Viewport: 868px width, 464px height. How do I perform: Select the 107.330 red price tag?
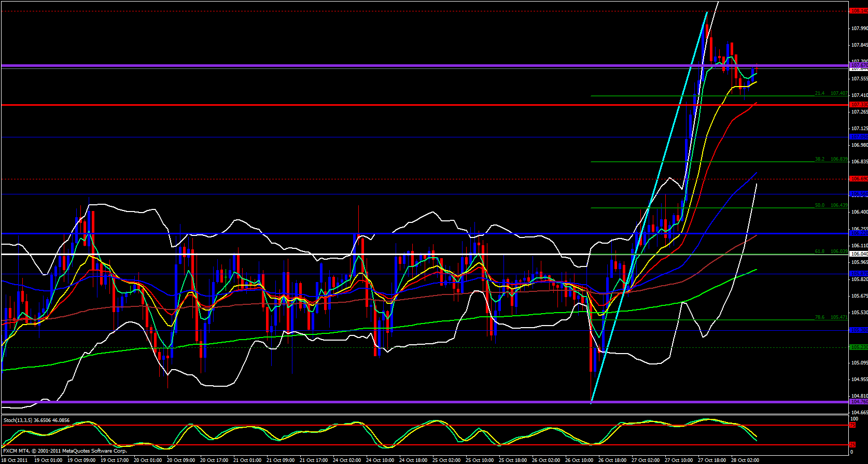point(858,105)
